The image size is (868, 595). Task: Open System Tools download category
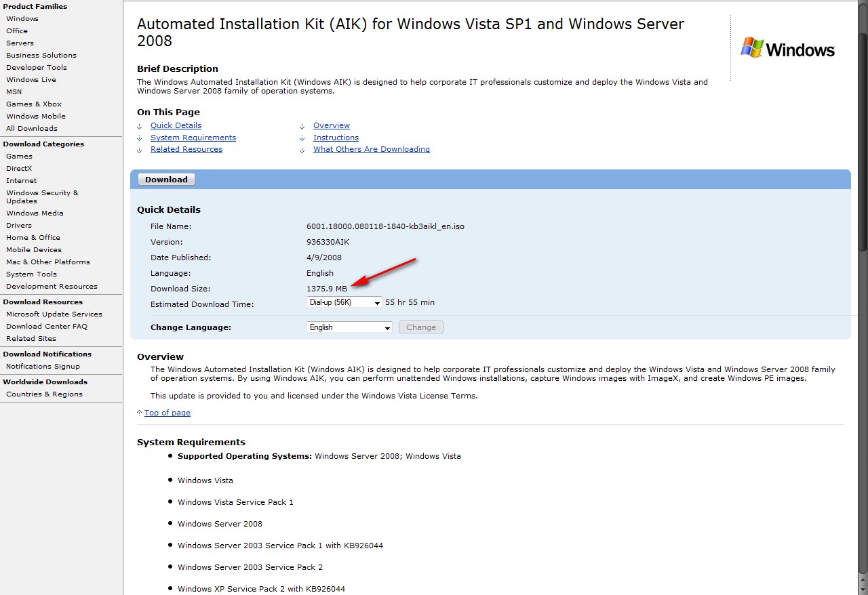click(32, 274)
